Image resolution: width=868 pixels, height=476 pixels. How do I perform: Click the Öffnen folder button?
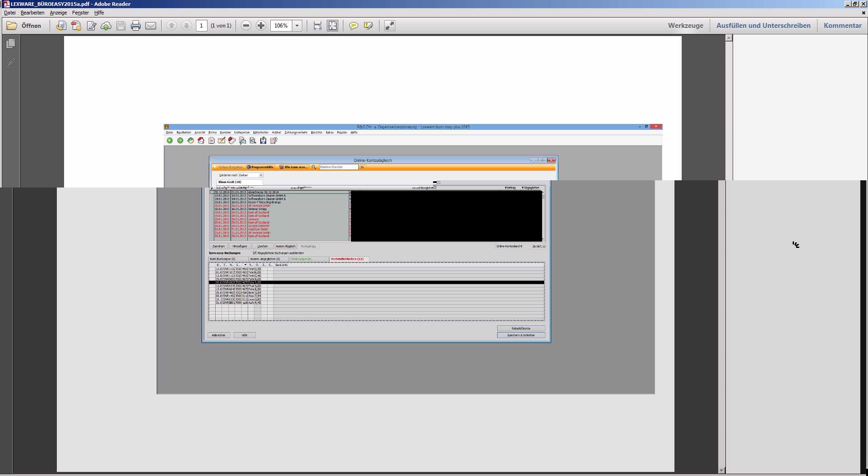pos(24,26)
